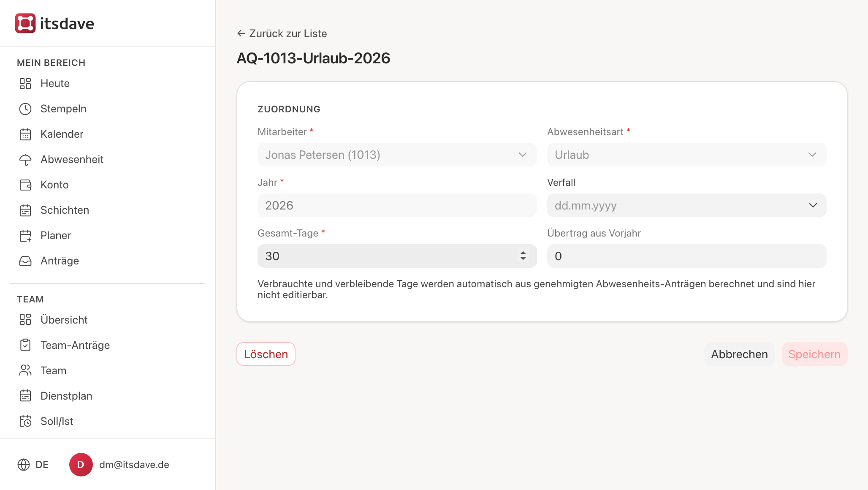The height and width of the screenshot is (490, 868).
Task: Click the ZUORDNUNG section title
Action: [x=289, y=109]
